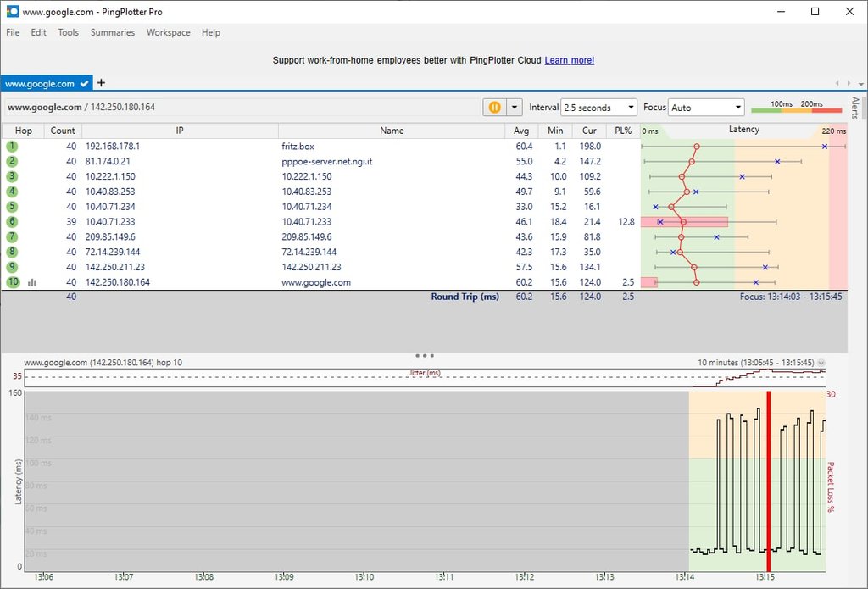
Task: Open the Edit menu
Action: (x=38, y=32)
